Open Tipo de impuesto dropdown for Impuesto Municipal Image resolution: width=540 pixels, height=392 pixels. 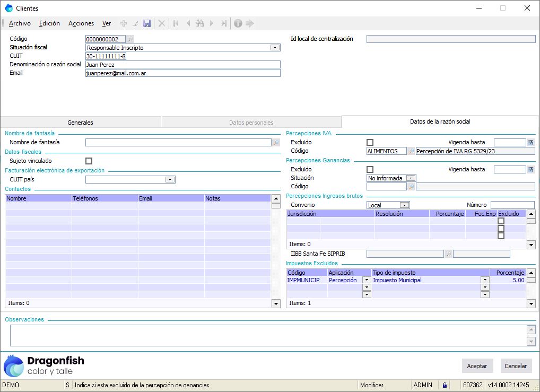(485, 280)
